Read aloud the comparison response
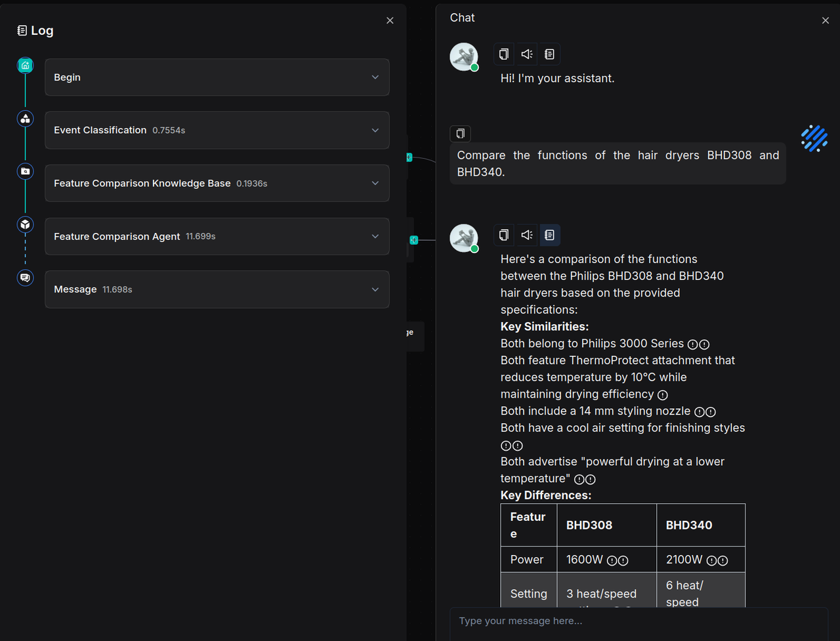This screenshot has height=641, width=840. click(527, 235)
